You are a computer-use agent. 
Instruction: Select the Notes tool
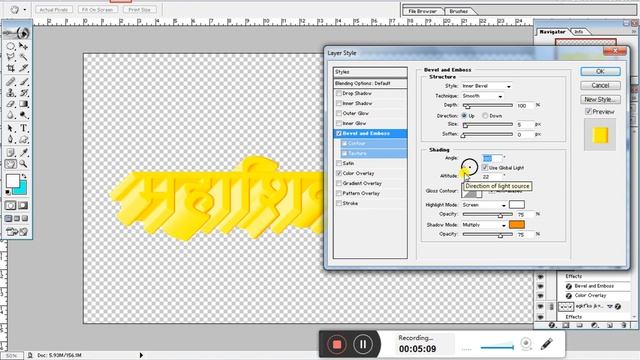click(x=11, y=153)
